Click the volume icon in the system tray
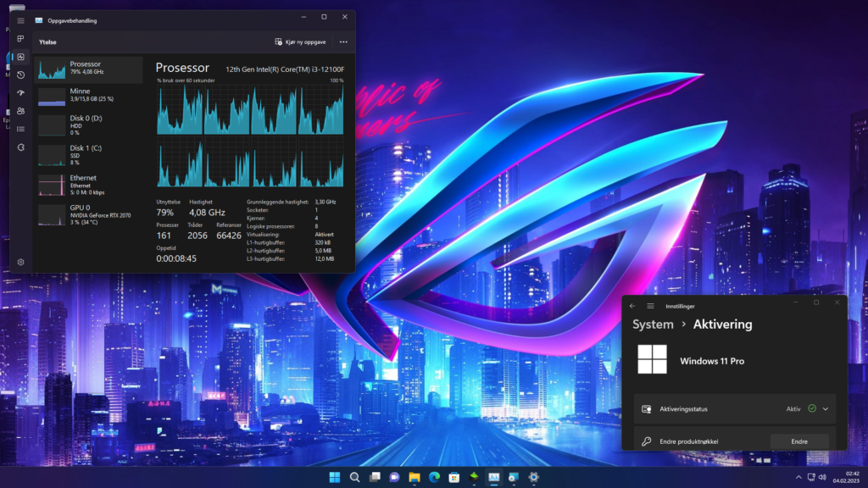The height and width of the screenshot is (488, 868). [x=822, y=477]
